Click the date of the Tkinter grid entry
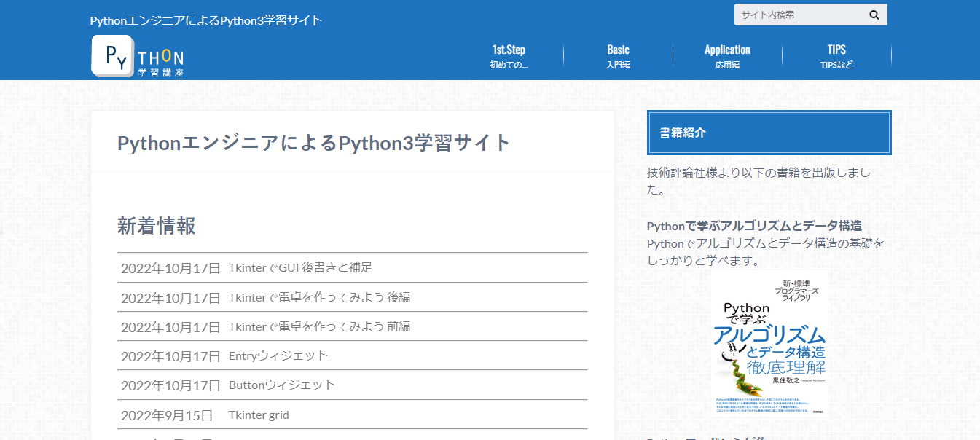 point(167,415)
